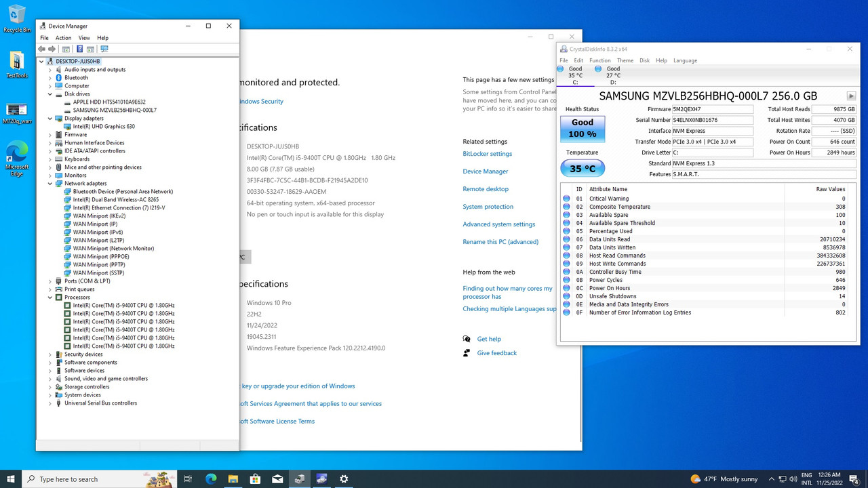Click the Back arrow in Device Manager toolbar
This screenshot has width=868, height=488.
pyautogui.click(x=42, y=49)
